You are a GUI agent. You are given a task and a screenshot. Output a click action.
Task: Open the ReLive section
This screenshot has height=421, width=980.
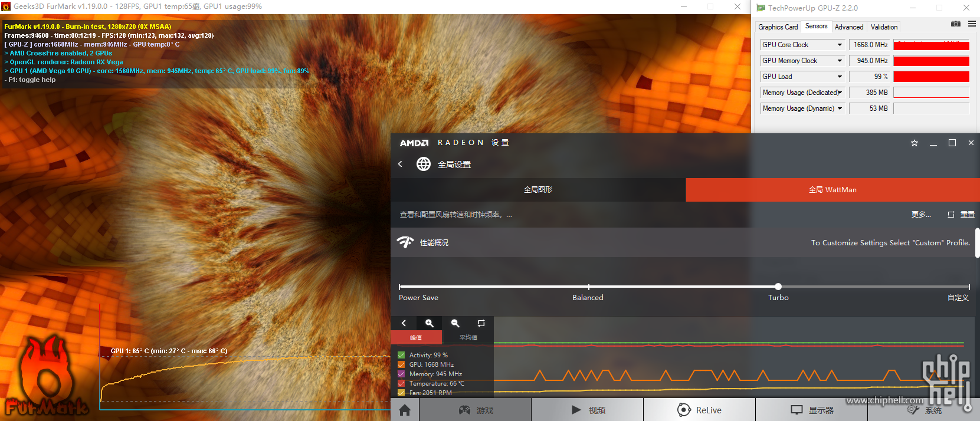coord(700,410)
